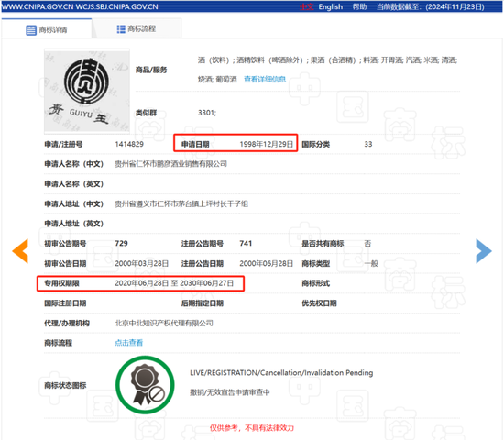504x440 pixels.
Task: Switch language to English
Action: click(331, 6)
